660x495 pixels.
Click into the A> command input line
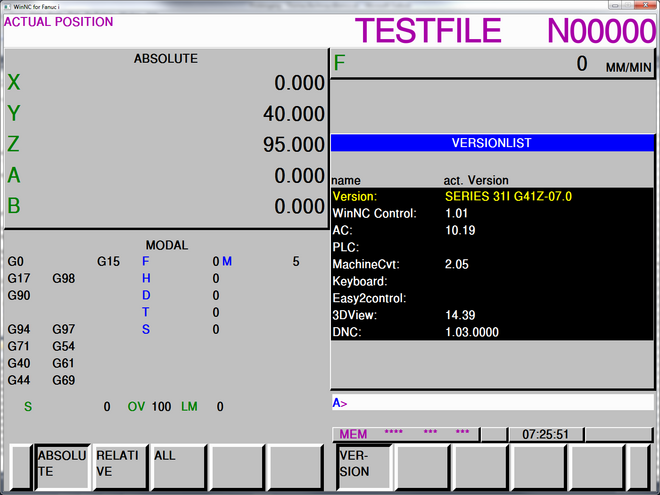pos(492,403)
